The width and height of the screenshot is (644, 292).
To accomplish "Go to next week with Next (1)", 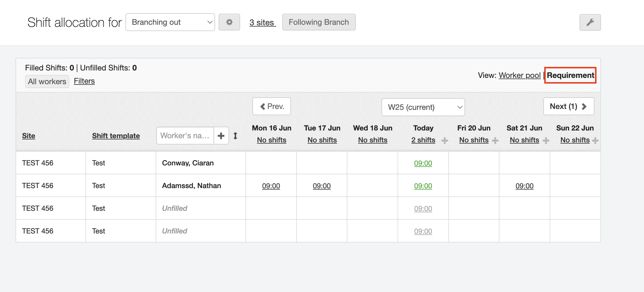I will coord(568,107).
